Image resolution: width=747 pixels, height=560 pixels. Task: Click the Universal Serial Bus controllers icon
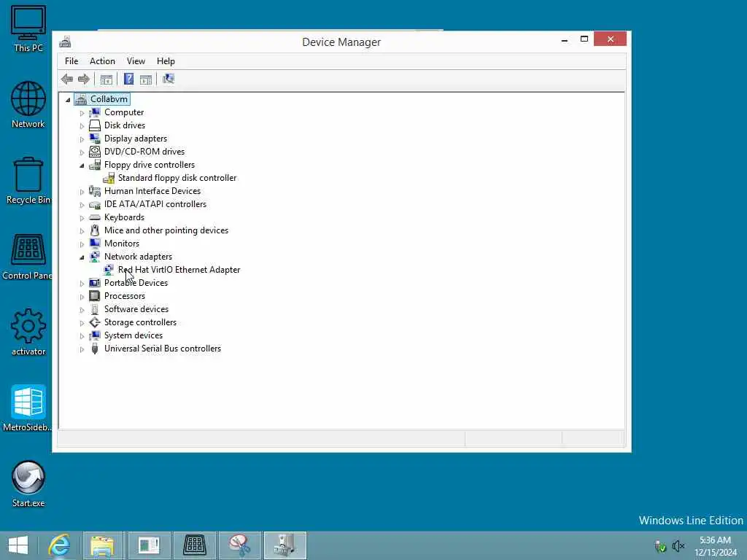coord(95,349)
